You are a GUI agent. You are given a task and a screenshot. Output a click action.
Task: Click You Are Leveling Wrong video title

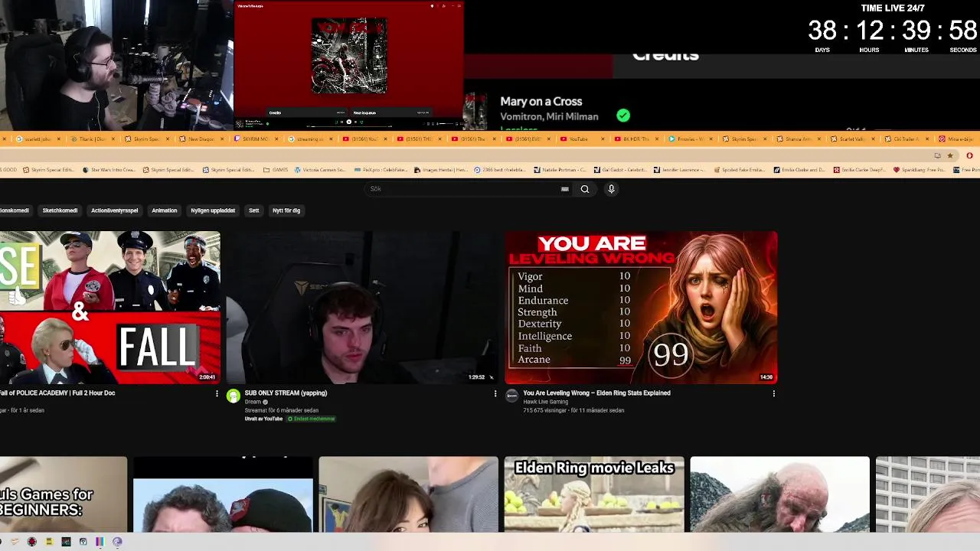point(596,393)
